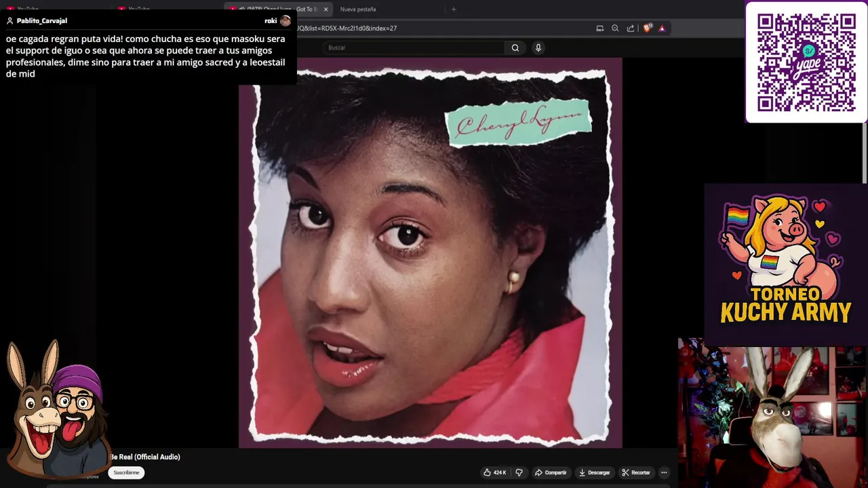Image resolution: width=868 pixels, height=488 pixels.
Task: Share the video using Compartir
Action: tap(551, 472)
